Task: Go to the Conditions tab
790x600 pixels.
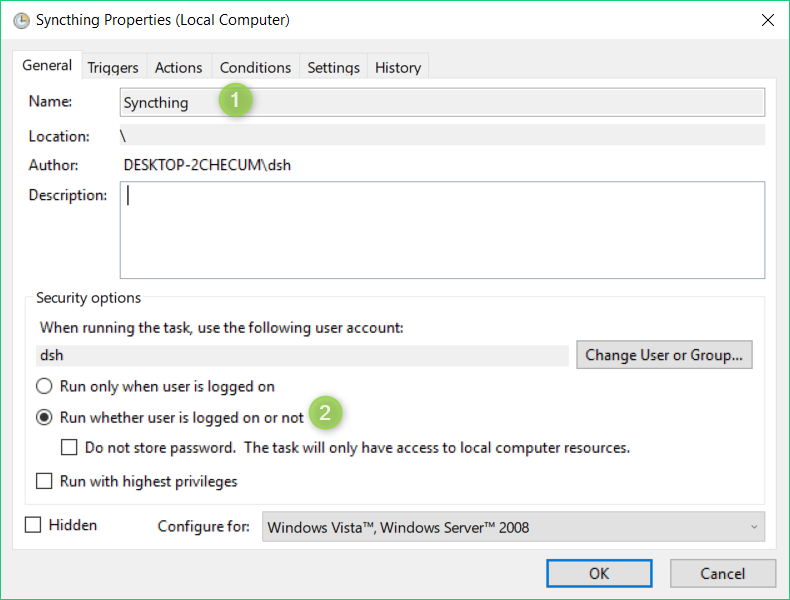Action: 255,68
